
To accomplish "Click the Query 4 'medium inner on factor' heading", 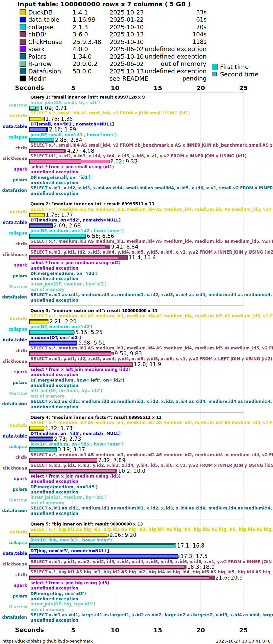I will click(96, 417).
